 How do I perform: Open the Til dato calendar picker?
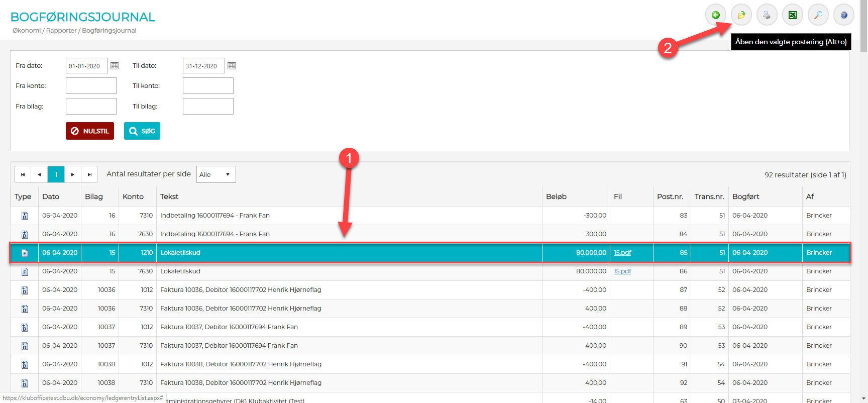[x=232, y=66]
